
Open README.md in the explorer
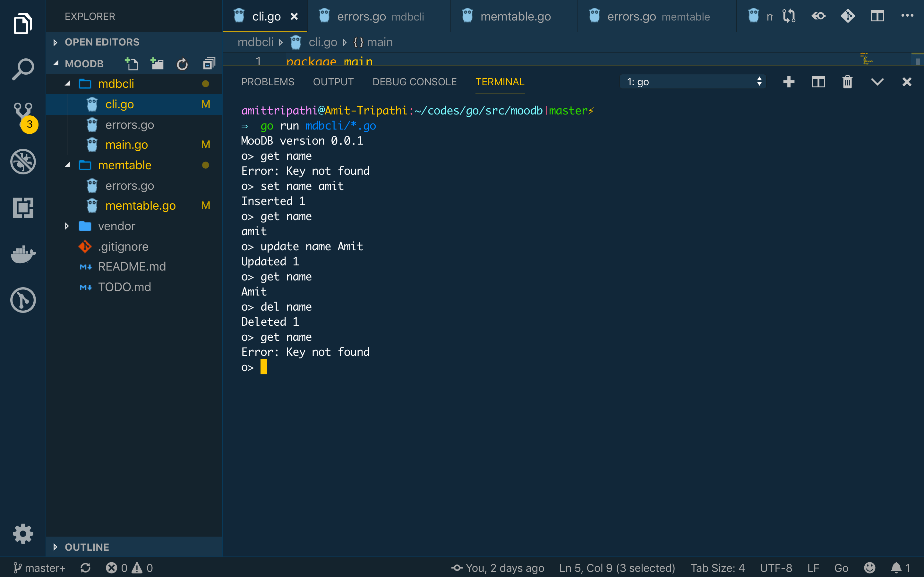pyautogui.click(x=132, y=266)
